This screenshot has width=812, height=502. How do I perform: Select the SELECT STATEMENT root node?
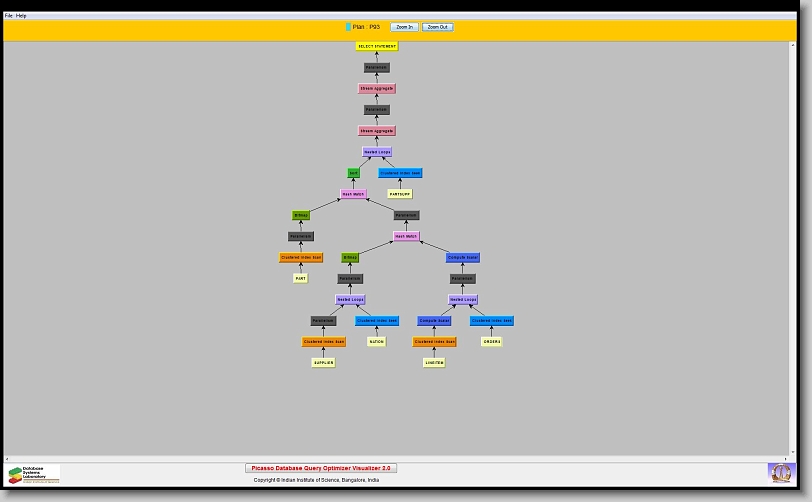(377, 46)
